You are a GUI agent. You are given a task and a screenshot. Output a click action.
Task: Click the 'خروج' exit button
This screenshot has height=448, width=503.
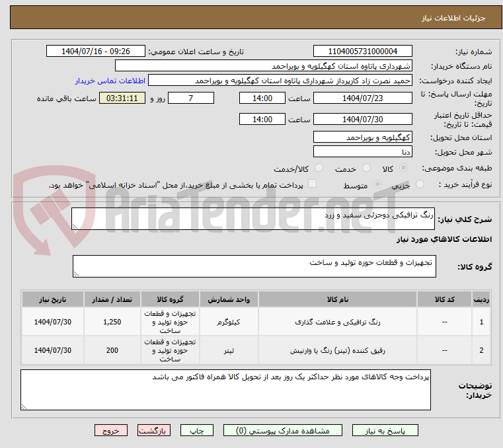[x=111, y=430]
